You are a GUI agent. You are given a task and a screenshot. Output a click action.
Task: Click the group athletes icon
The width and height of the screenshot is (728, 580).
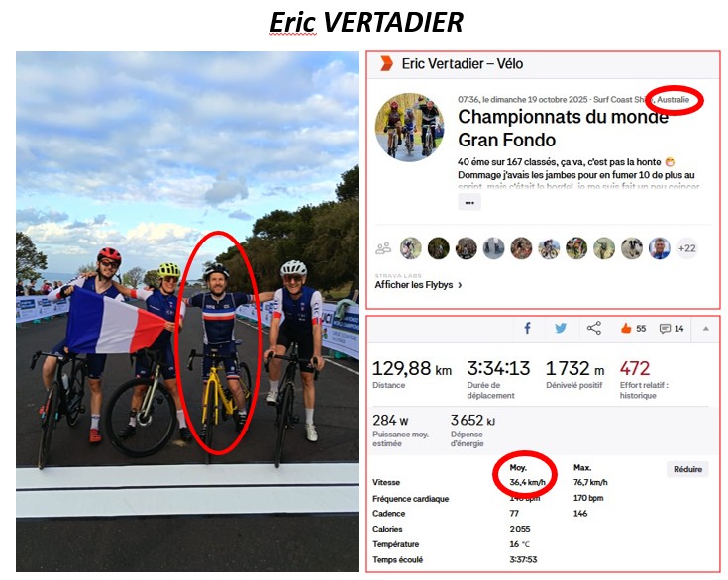click(383, 248)
